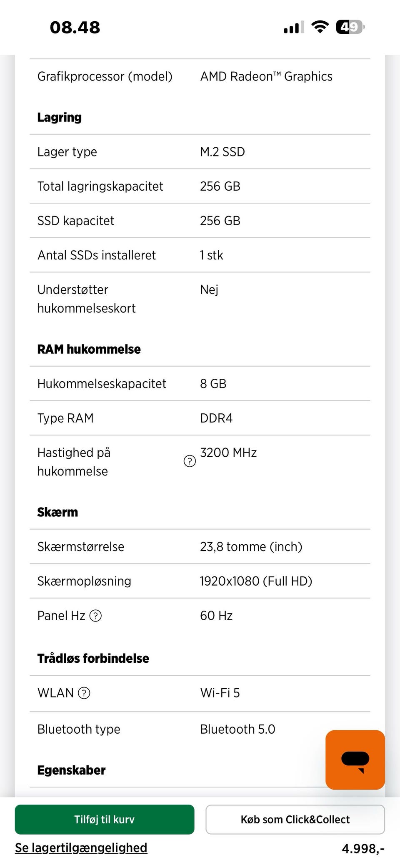The width and height of the screenshot is (400, 868).
Task: Tap the Trådløs forbindelse heading
Action: point(93,658)
